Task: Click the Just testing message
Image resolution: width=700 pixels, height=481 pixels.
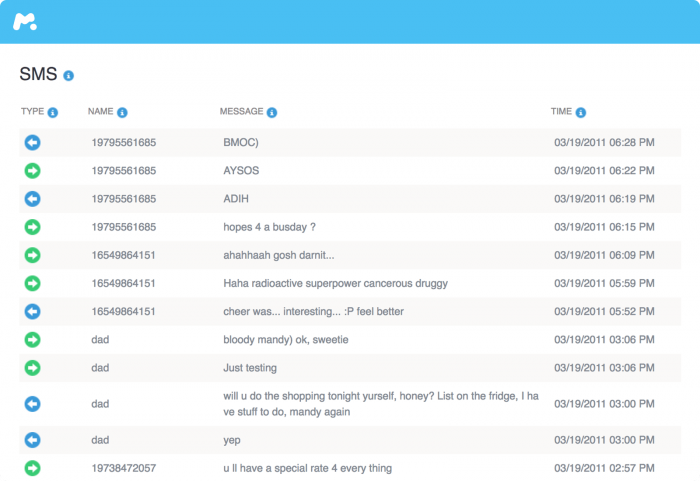Action: [250, 368]
